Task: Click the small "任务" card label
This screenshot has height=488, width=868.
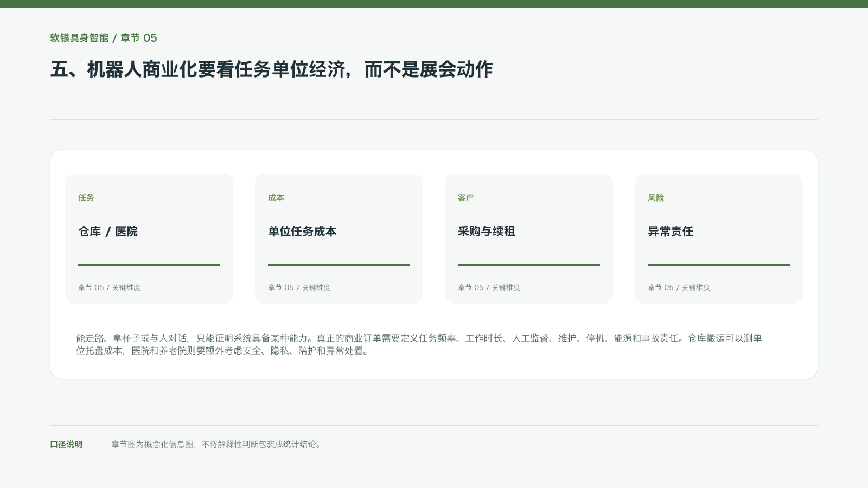Action: pos(86,198)
